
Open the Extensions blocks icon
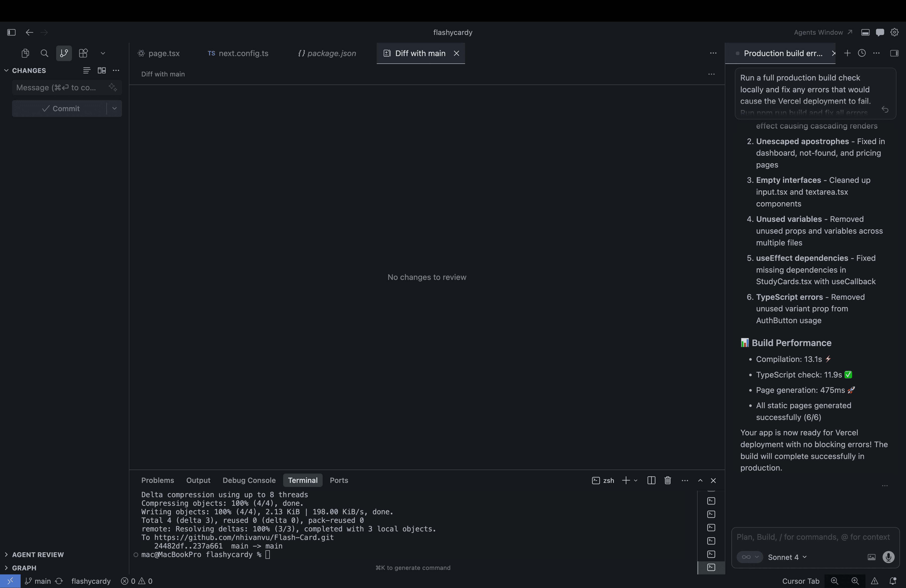[x=83, y=53]
